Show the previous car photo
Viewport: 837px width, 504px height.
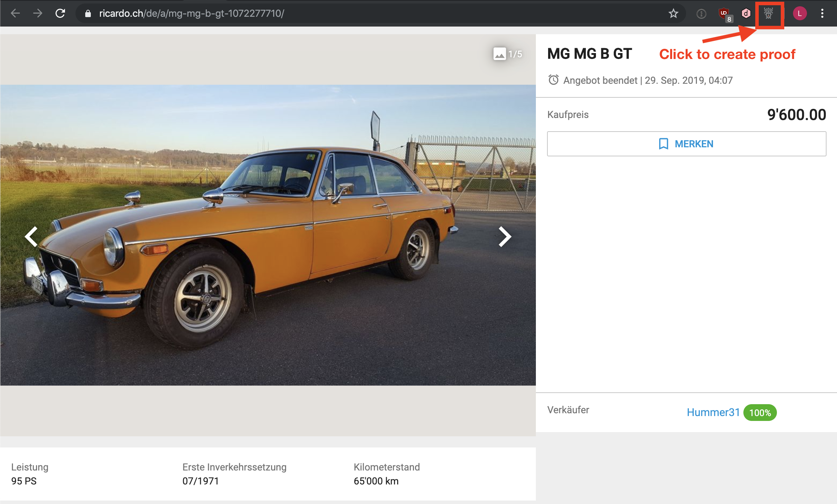[x=31, y=237]
